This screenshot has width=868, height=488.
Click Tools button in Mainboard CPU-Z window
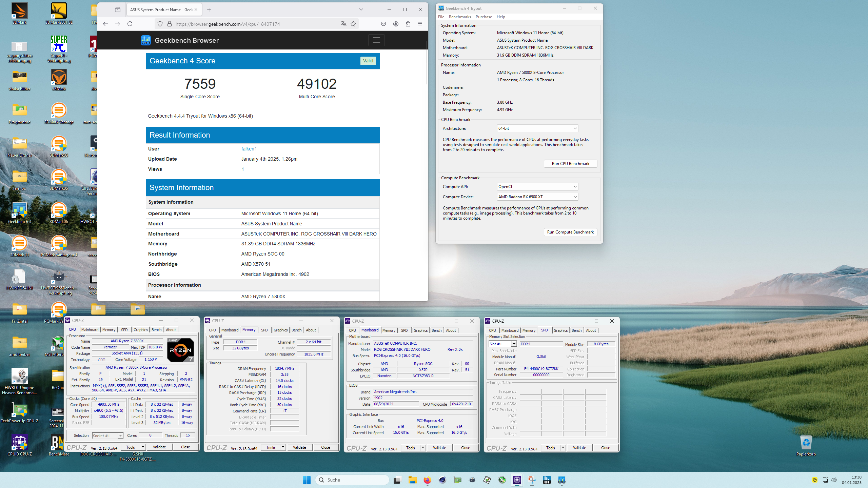click(x=411, y=448)
